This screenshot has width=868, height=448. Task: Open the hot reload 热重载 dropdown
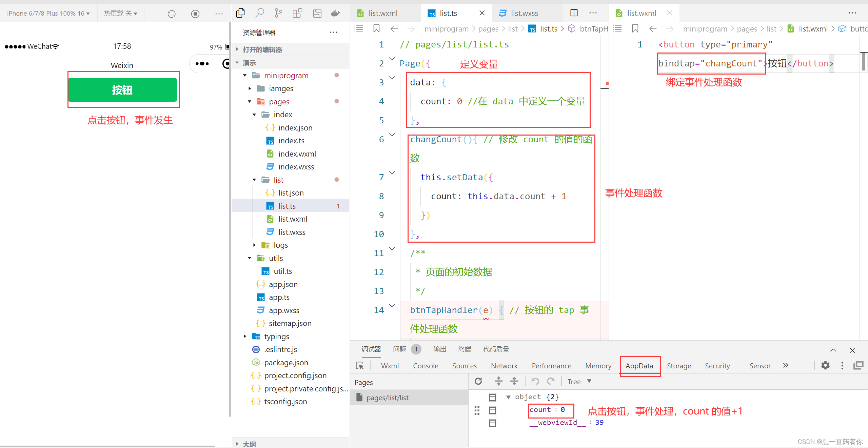point(120,14)
